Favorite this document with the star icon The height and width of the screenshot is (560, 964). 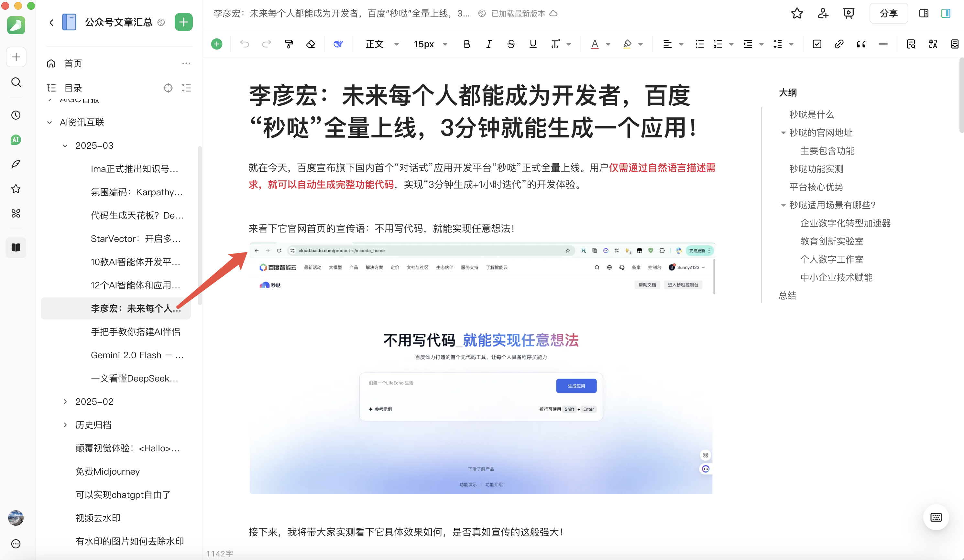797,13
